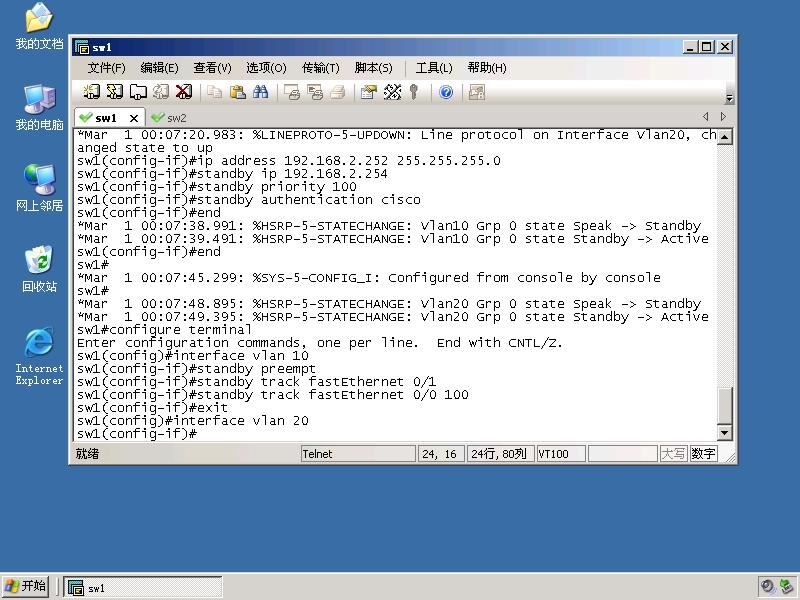
Task: Click the first system tray icon
Action: click(767, 586)
